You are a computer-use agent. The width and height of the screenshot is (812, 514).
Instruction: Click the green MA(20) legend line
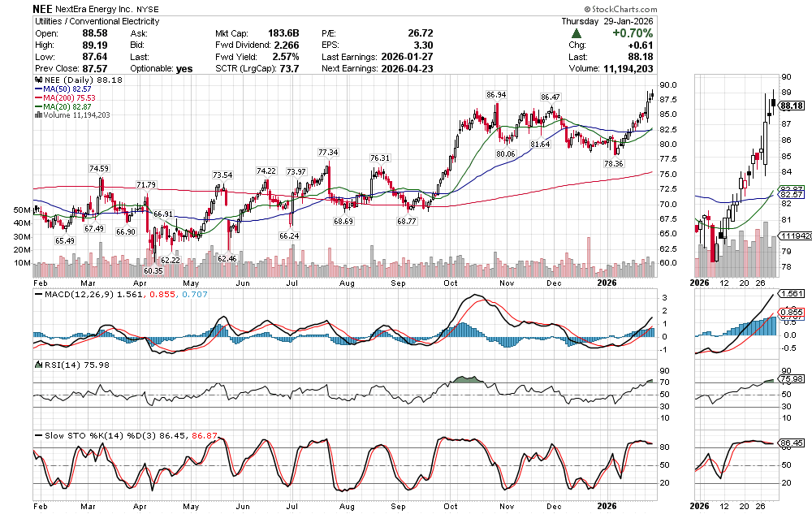[38, 106]
